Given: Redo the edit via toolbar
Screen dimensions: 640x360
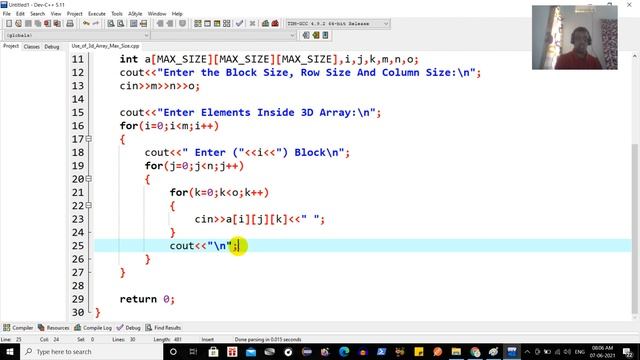Looking at the screenshot, I should pyautogui.click(x=96, y=24).
